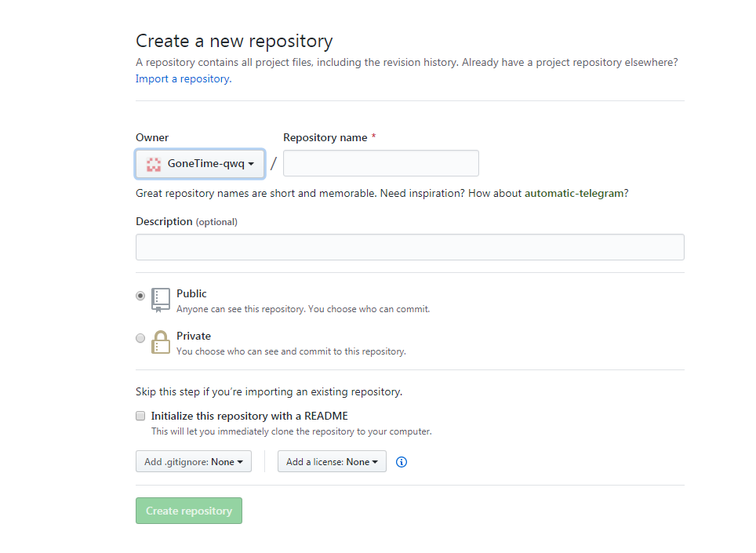Click the Public option label text
The image size is (756, 553).
pos(191,293)
